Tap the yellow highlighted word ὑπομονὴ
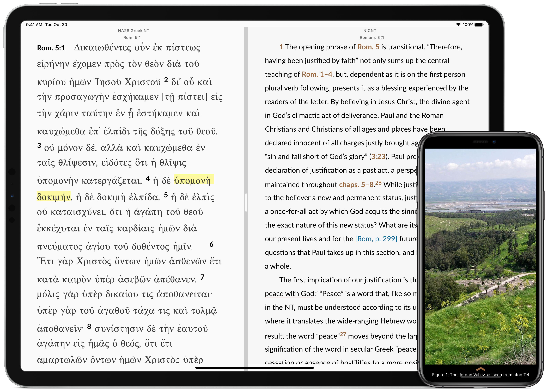Image resolution: width=548 pixels, height=392 pixels. click(193, 180)
